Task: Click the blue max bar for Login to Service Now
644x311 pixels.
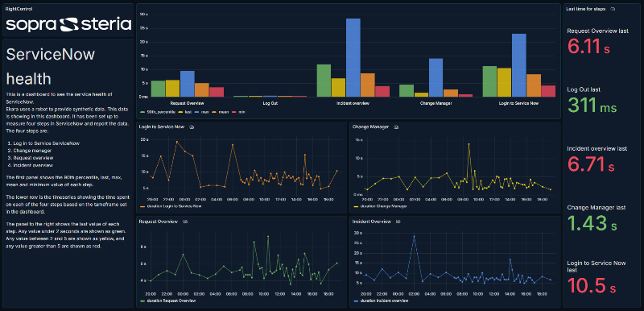Action: tap(518, 65)
